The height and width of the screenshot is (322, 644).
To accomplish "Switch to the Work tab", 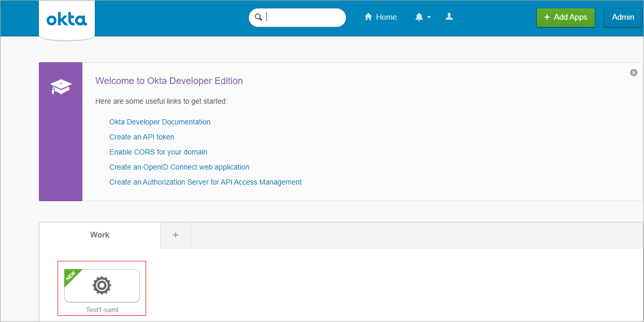I will [x=99, y=234].
